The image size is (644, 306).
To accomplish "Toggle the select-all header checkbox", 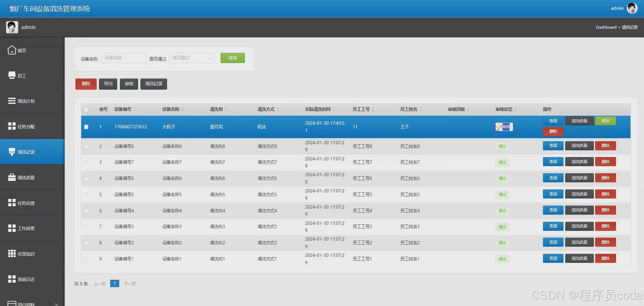I will pos(86,110).
